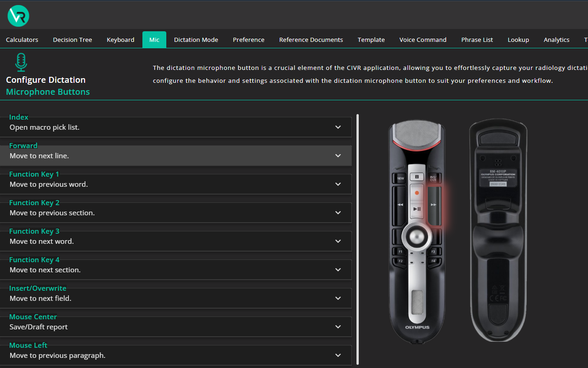The width and height of the screenshot is (588, 368).
Task: Click the record button on the microphone image
Action: tap(417, 192)
